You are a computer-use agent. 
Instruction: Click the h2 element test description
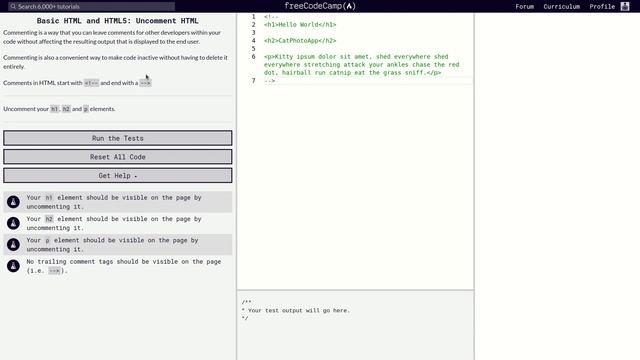coord(114,223)
